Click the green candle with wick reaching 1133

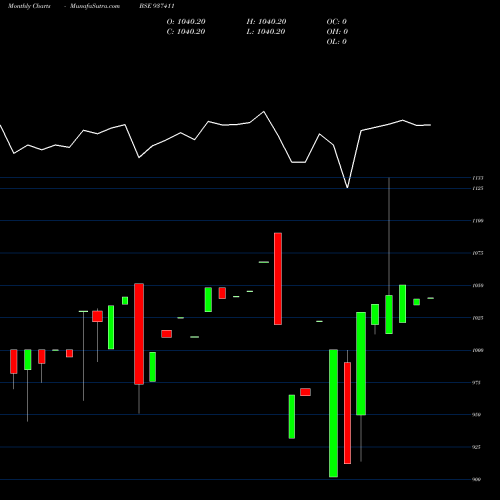click(x=389, y=314)
